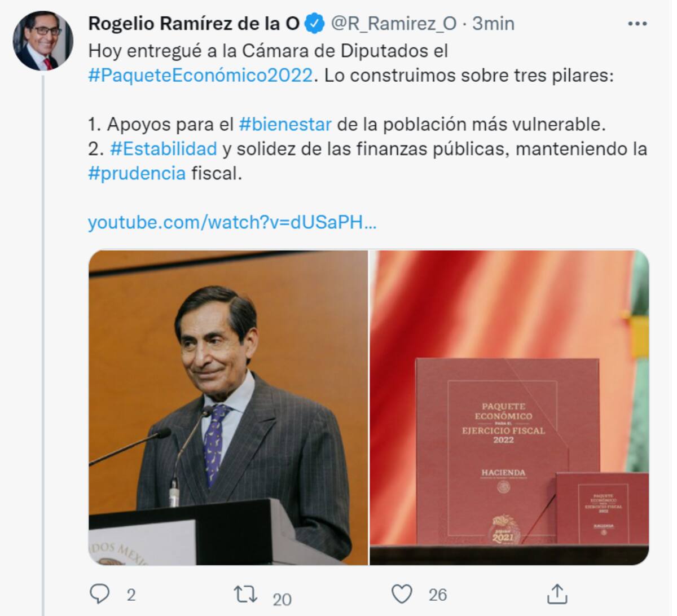Open the #prudencia hashtag
This screenshot has width=677, height=616.
137,173
